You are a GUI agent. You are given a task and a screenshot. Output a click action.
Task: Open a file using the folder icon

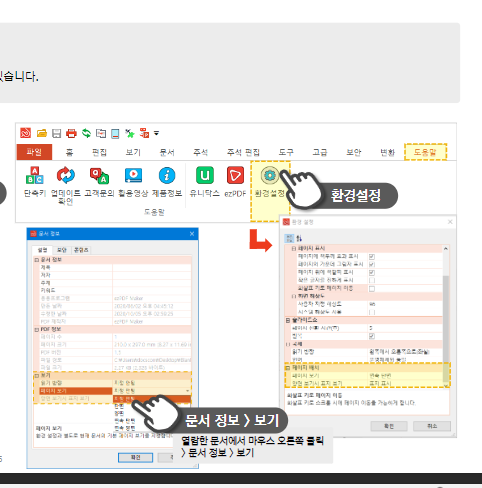click(x=42, y=133)
